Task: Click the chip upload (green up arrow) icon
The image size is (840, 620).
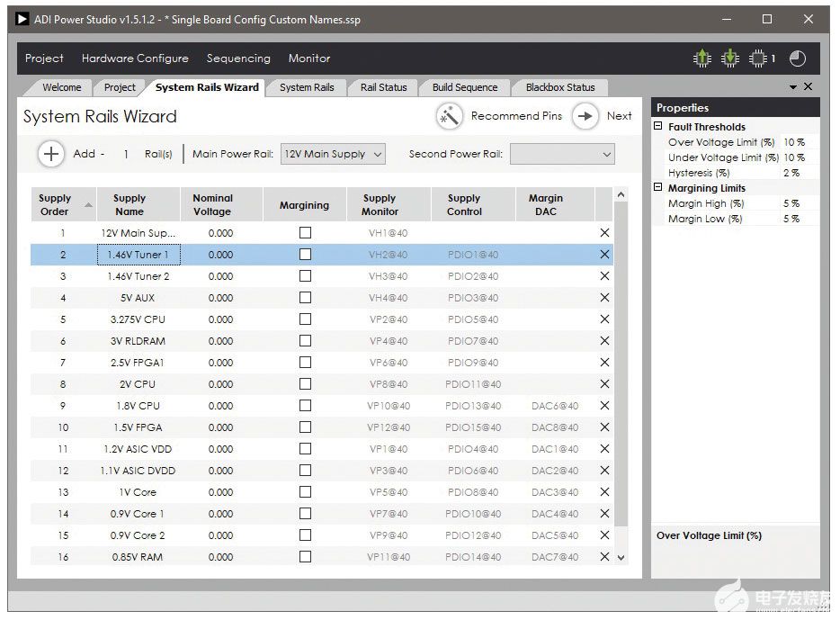Action: 701,58
